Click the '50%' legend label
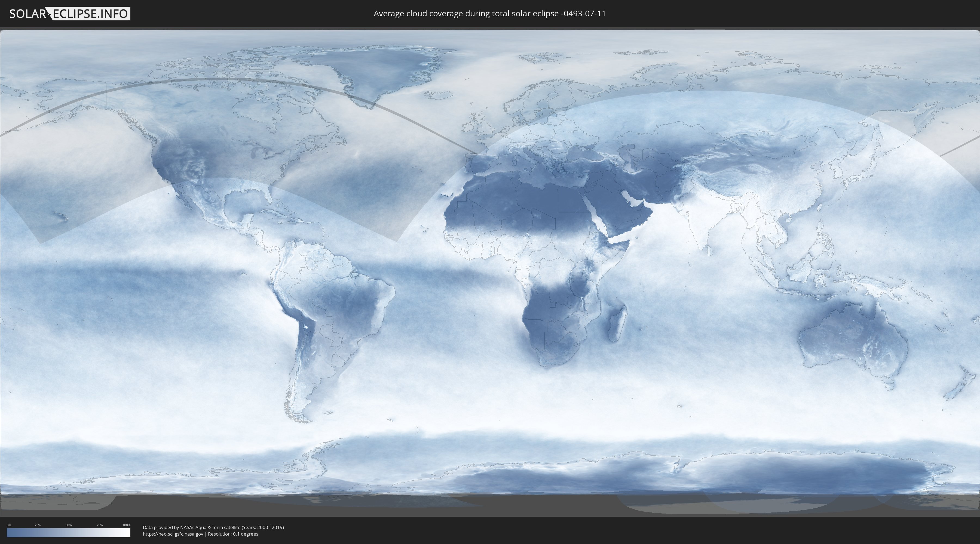 [69, 525]
